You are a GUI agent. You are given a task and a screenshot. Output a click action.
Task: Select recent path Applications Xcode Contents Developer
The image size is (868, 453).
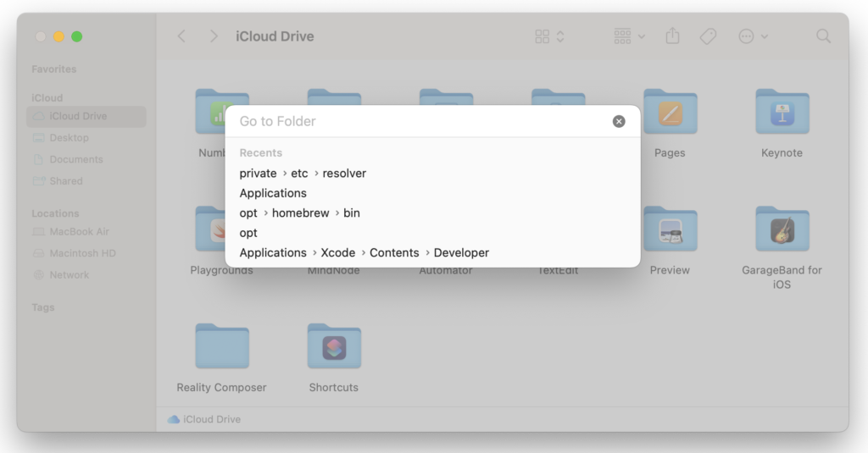(x=364, y=253)
